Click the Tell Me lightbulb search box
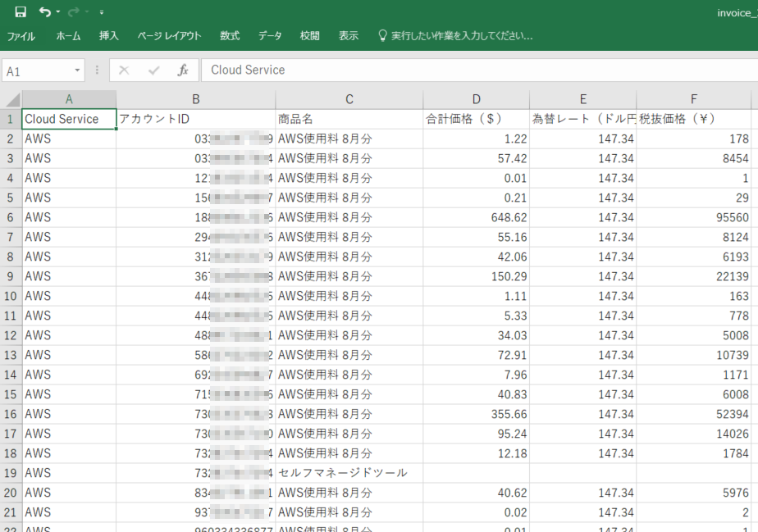Viewport: 758px width, 532px height. click(x=455, y=36)
